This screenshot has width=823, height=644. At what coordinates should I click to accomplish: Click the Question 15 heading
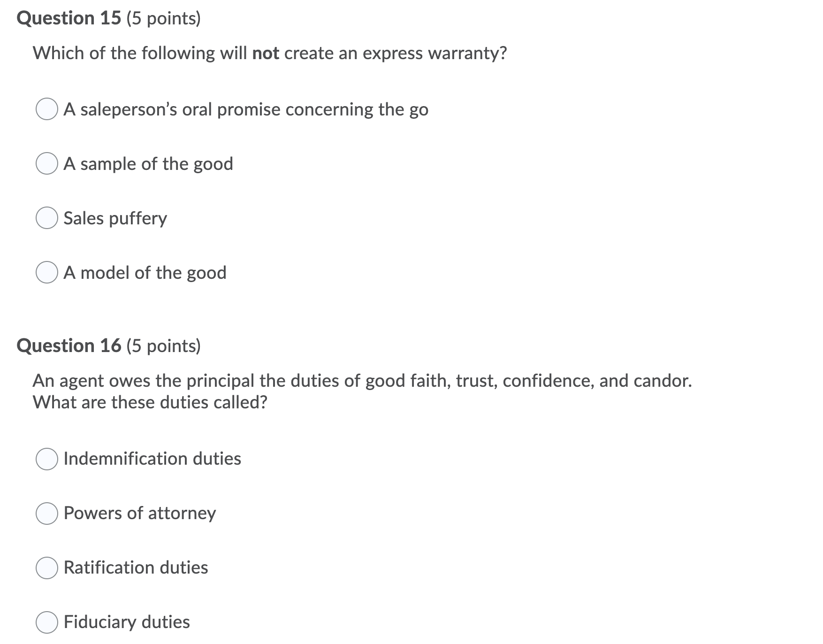click(69, 18)
